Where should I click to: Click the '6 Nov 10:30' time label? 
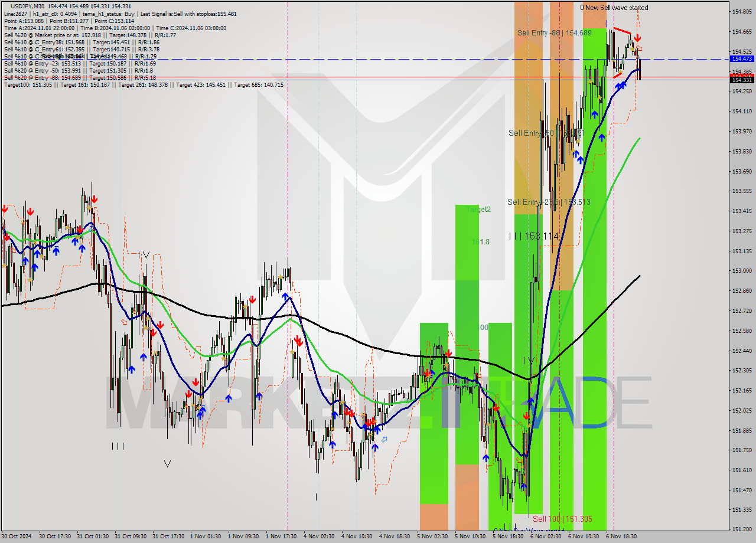(584, 537)
